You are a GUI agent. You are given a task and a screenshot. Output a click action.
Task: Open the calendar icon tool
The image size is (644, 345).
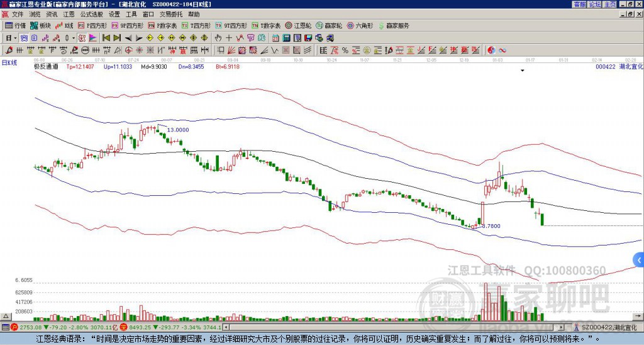(x=275, y=38)
